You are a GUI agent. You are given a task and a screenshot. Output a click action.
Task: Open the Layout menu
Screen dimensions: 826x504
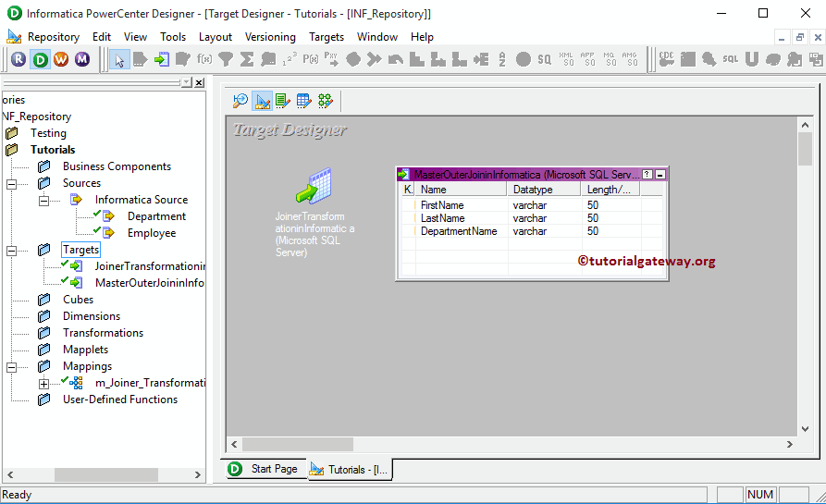[x=215, y=37]
